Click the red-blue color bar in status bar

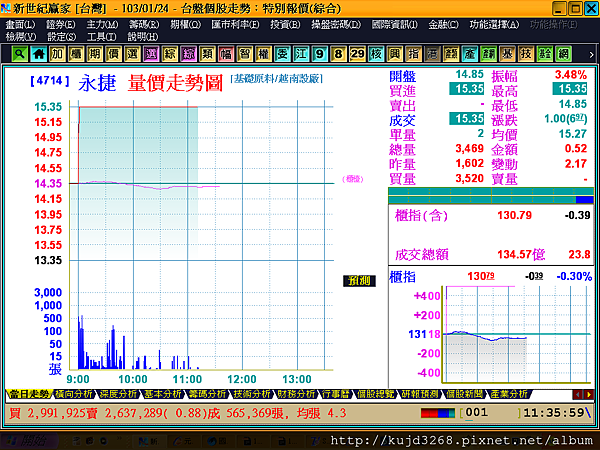point(438,413)
